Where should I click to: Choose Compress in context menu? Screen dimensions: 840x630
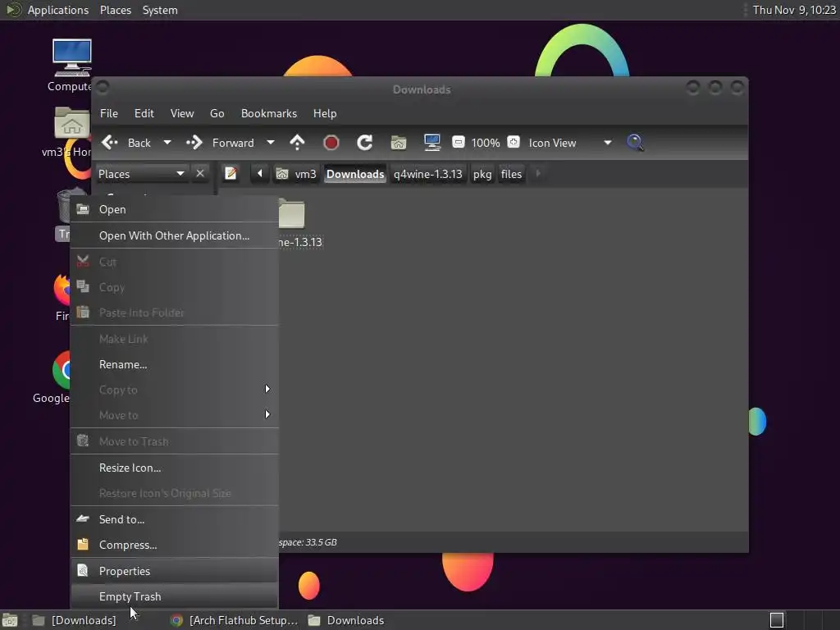click(175, 545)
